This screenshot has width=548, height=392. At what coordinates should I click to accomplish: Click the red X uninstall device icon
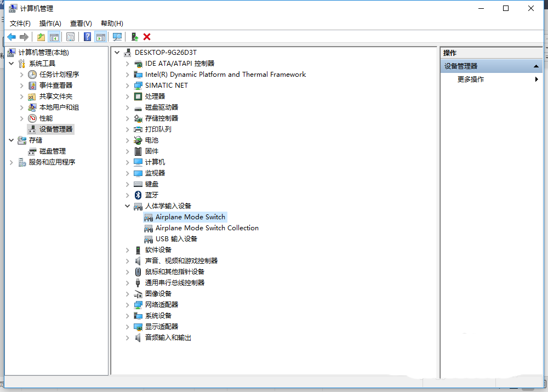click(x=147, y=37)
